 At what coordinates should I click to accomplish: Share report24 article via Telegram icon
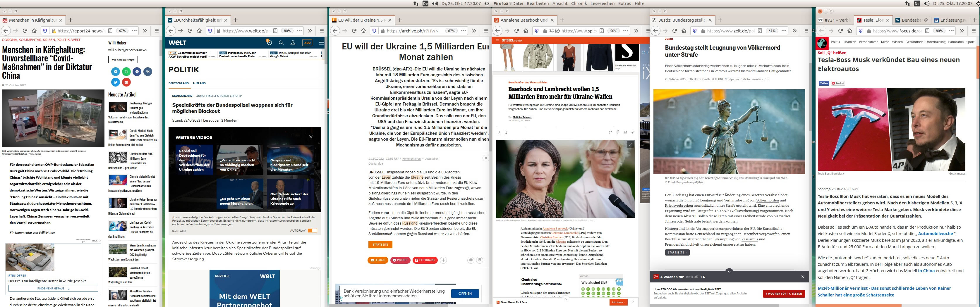[116, 71]
